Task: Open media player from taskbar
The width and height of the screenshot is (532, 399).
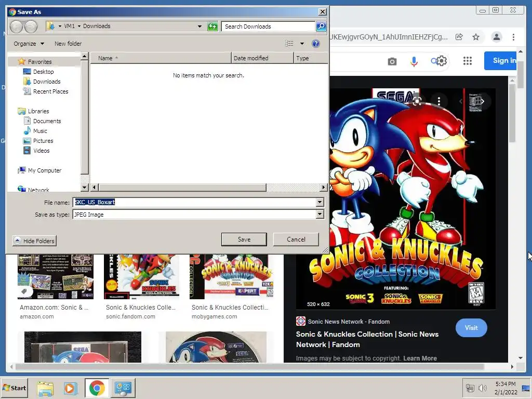Action: pos(70,388)
